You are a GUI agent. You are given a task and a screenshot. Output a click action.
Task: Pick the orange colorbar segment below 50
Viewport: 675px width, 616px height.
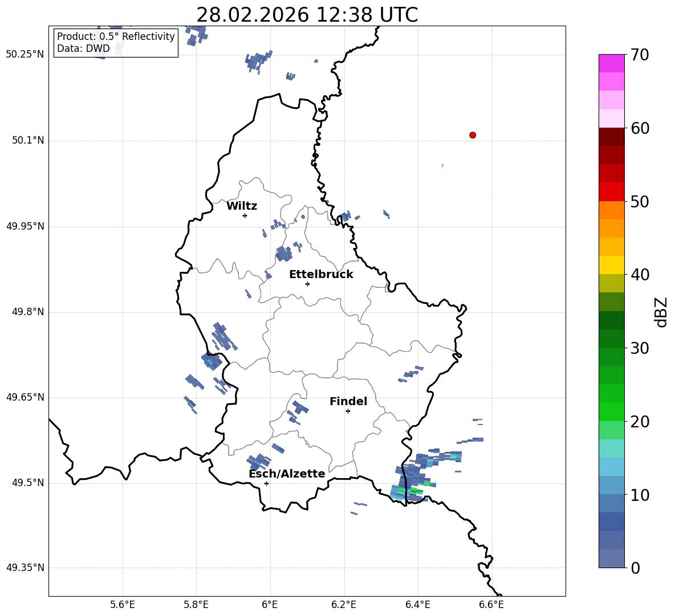pos(611,210)
